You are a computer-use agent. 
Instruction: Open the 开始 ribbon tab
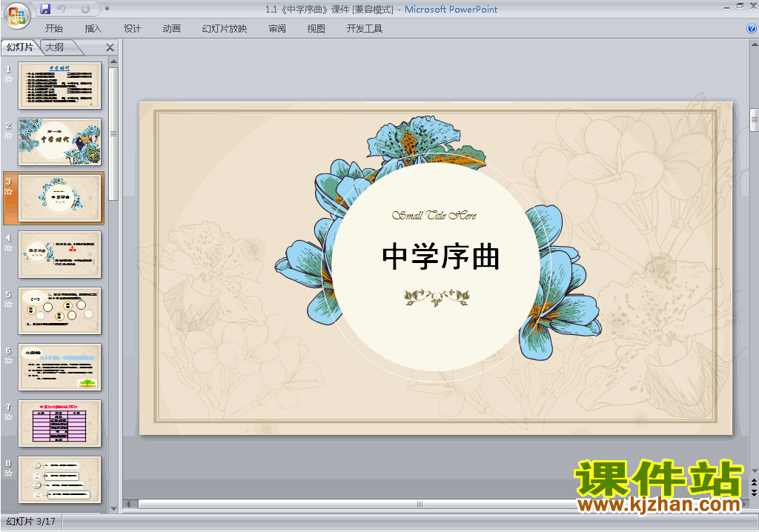point(53,29)
